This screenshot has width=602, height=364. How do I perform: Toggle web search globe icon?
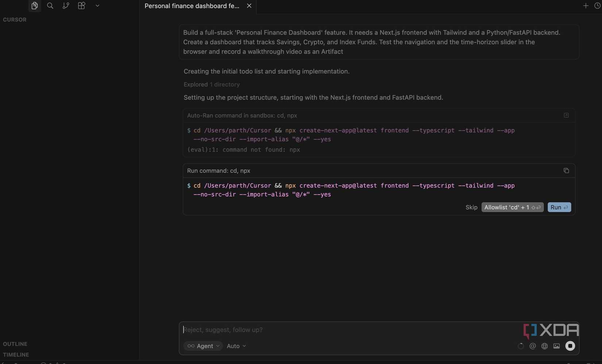coord(544,346)
